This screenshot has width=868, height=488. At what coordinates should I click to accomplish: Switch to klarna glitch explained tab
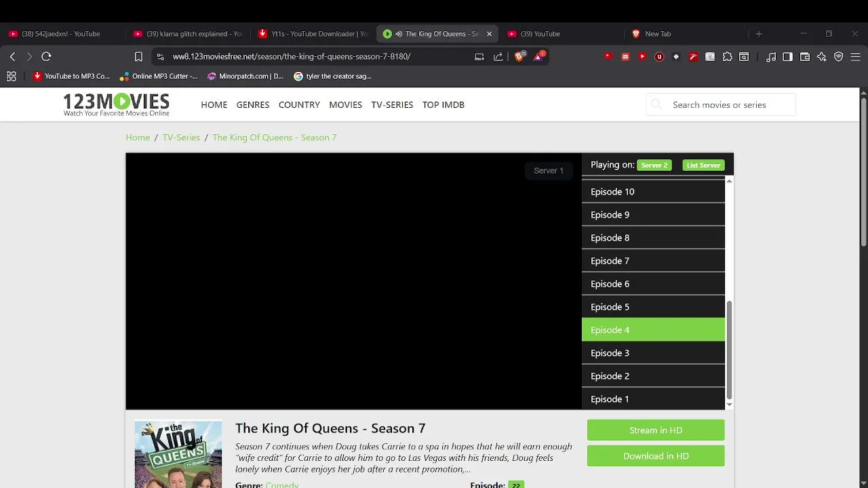click(187, 34)
